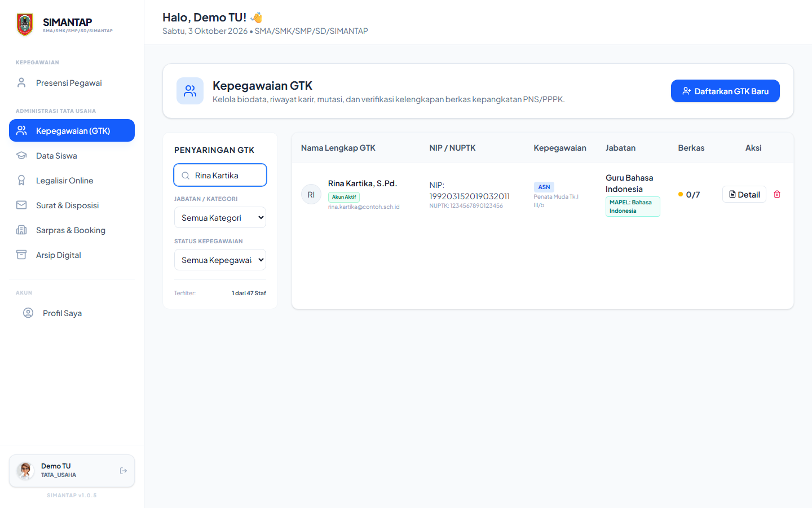
Task: Open Presensi Pegawai menu
Action: (72, 83)
